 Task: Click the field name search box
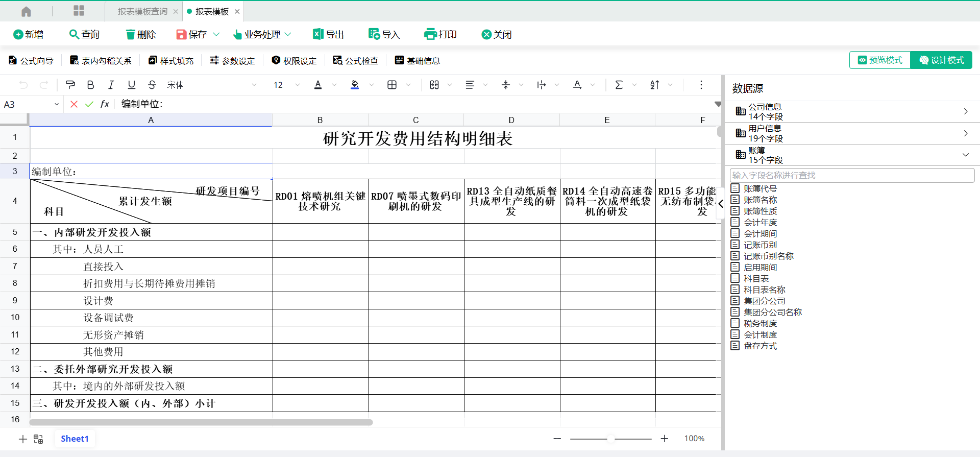[851, 175]
